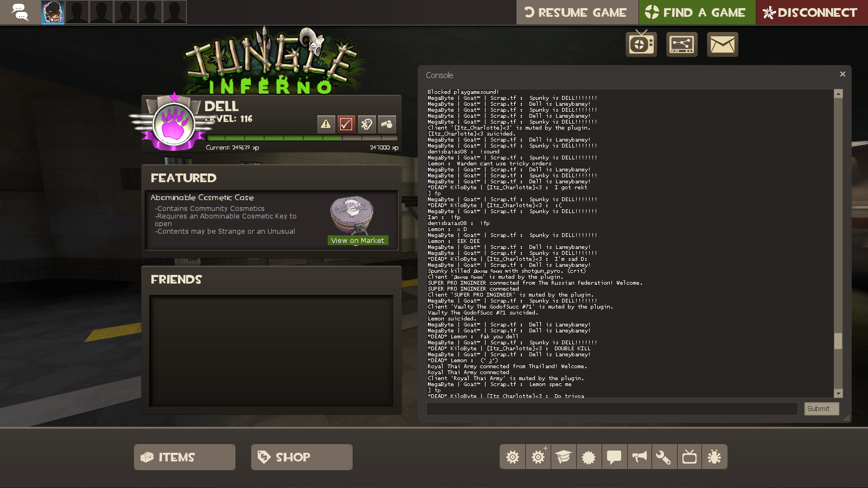Click the console scrollbar up arrow
This screenshot has height=488, width=868.
[838, 94]
